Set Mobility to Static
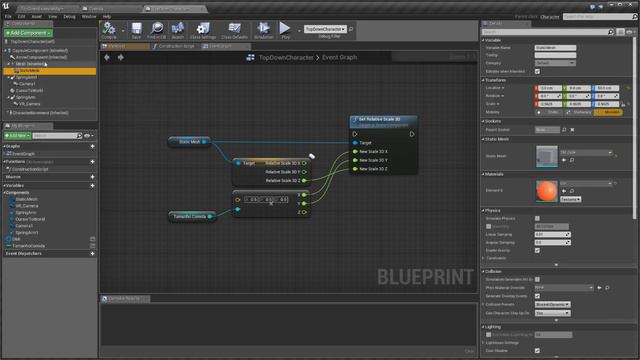The height and width of the screenshot is (360, 640). (549, 112)
